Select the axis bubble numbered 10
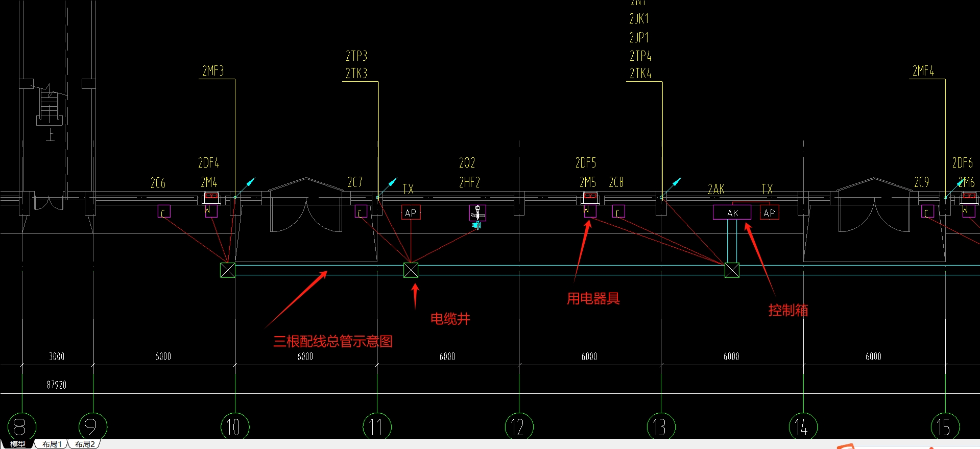 pyautogui.click(x=235, y=427)
